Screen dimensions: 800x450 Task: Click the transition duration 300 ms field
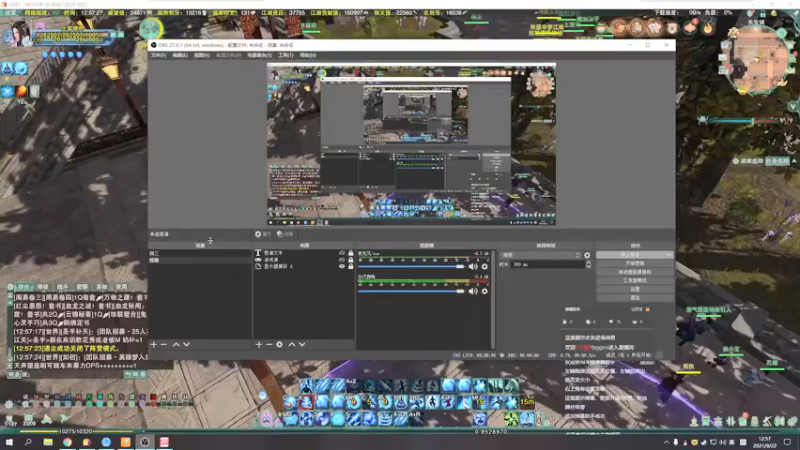[548, 264]
